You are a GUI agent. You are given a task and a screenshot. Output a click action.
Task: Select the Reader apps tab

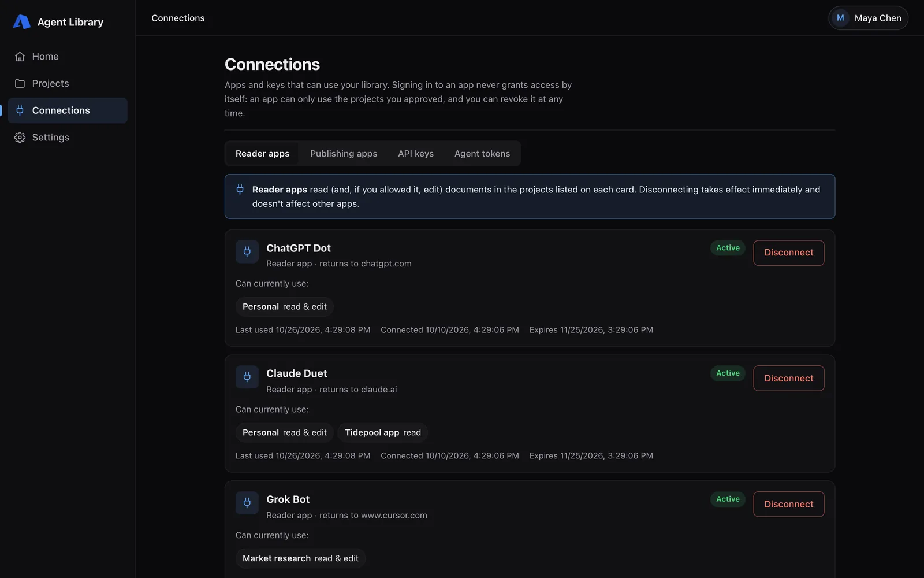click(262, 154)
